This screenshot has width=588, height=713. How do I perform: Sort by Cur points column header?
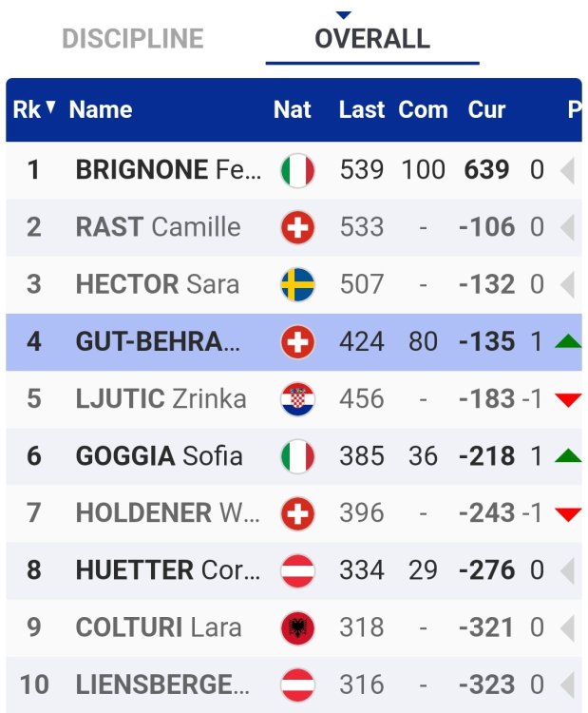(x=486, y=109)
